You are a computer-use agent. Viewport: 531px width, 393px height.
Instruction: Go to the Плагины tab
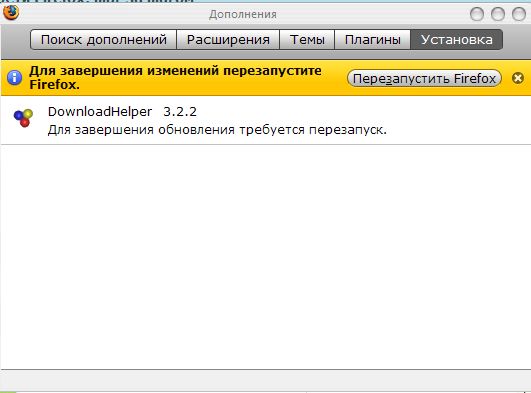coord(373,40)
